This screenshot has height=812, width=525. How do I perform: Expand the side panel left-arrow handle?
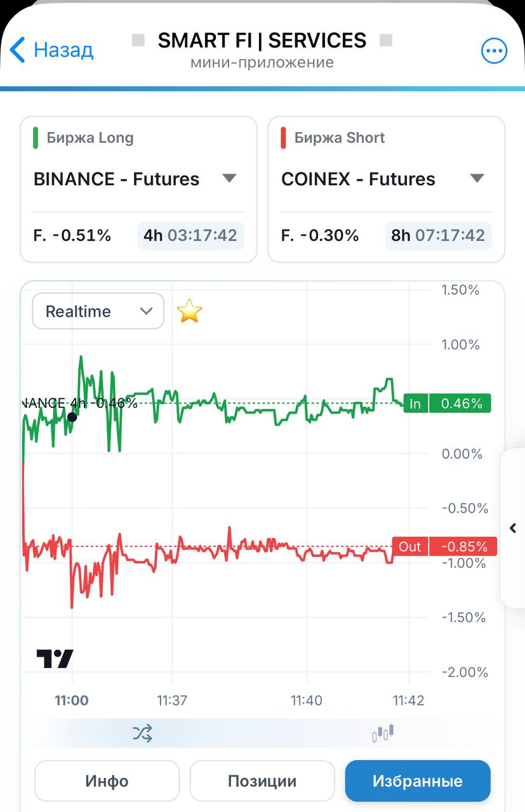513,528
